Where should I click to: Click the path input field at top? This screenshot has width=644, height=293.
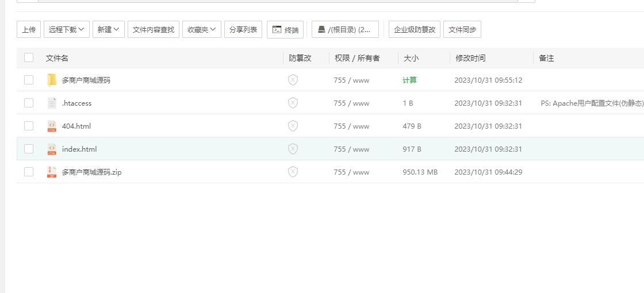coord(278,1)
